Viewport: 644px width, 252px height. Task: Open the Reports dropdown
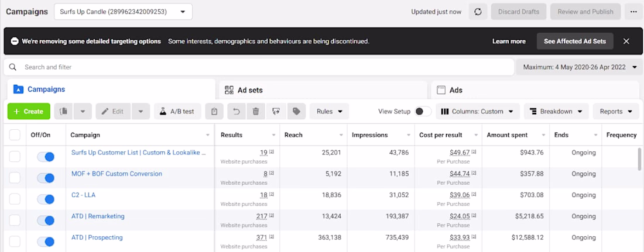[x=616, y=111]
